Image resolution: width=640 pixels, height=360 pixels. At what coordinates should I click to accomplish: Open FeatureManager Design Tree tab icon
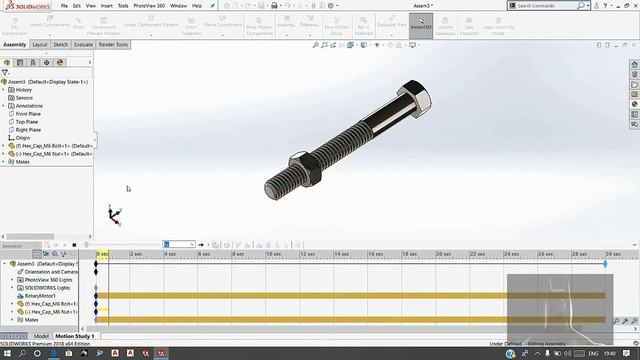click(7, 62)
